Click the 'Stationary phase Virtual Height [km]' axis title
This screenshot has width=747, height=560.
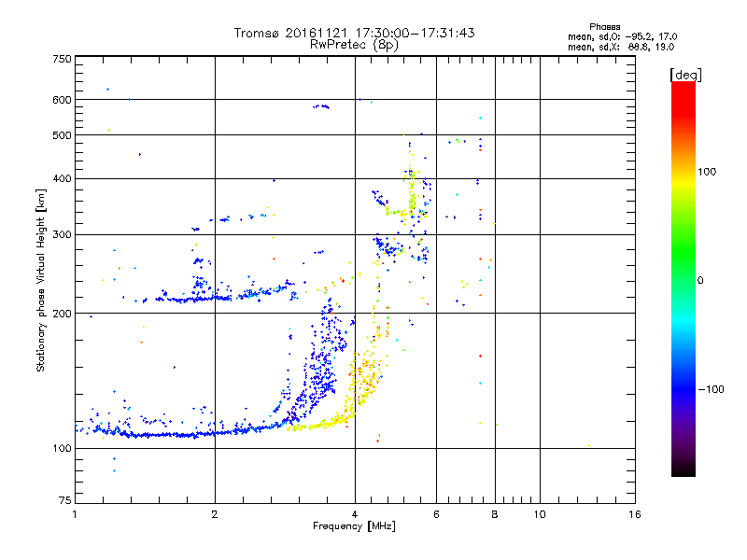pyautogui.click(x=41, y=281)
